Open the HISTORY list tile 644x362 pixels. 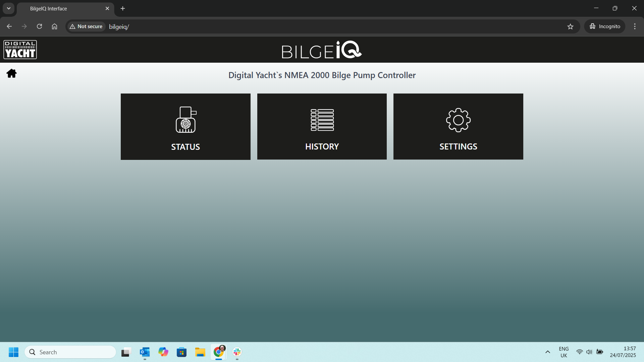tap(322, 127)
